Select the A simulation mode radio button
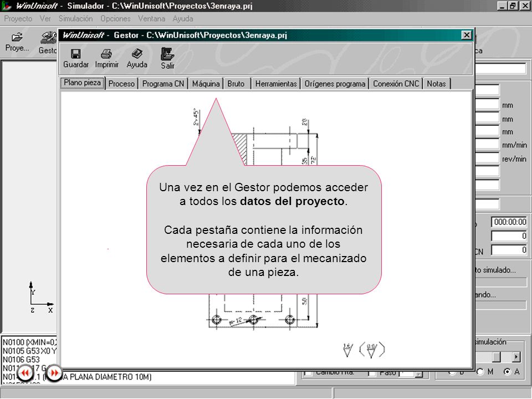This screenshot has width=532, height=399. tap(507, 372)
